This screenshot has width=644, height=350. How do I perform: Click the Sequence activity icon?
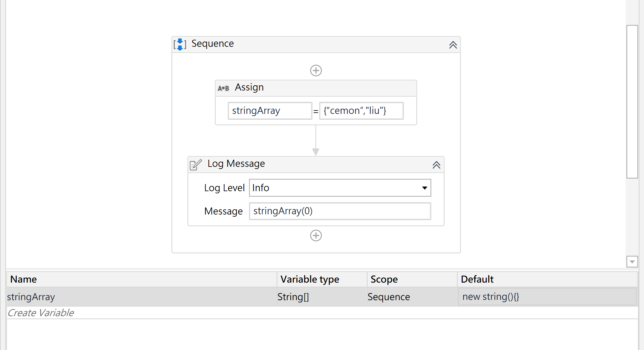[180, 44]
